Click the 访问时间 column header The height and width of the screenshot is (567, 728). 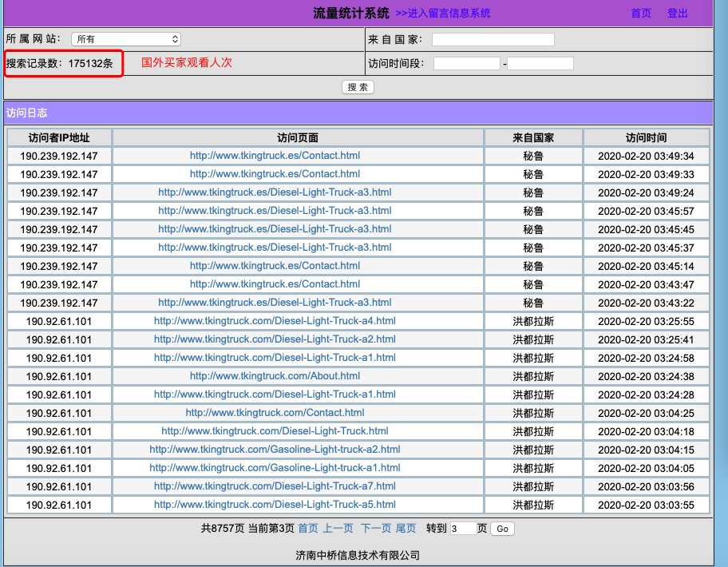[646, 138]
